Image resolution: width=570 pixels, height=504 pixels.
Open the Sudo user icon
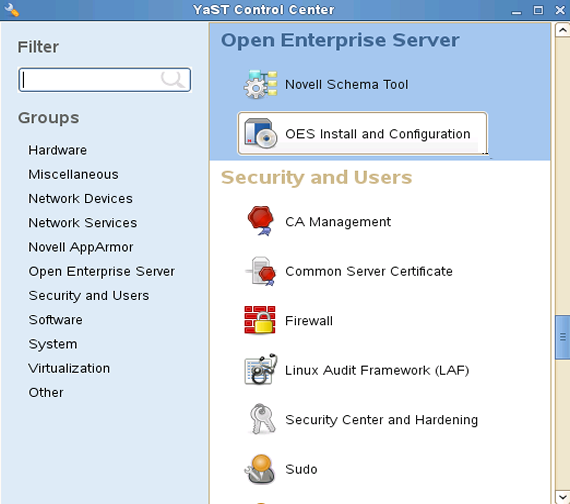(x=260, y=469)
